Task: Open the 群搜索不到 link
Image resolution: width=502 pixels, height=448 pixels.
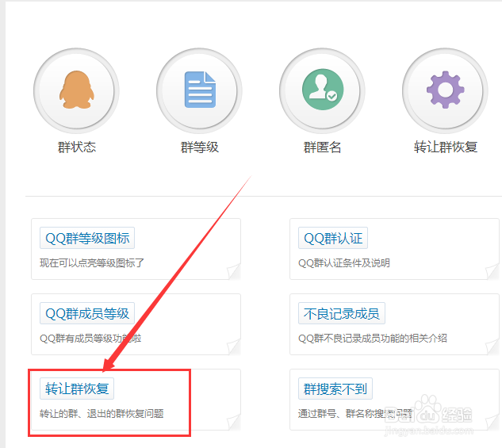Action: pos(335,389)
